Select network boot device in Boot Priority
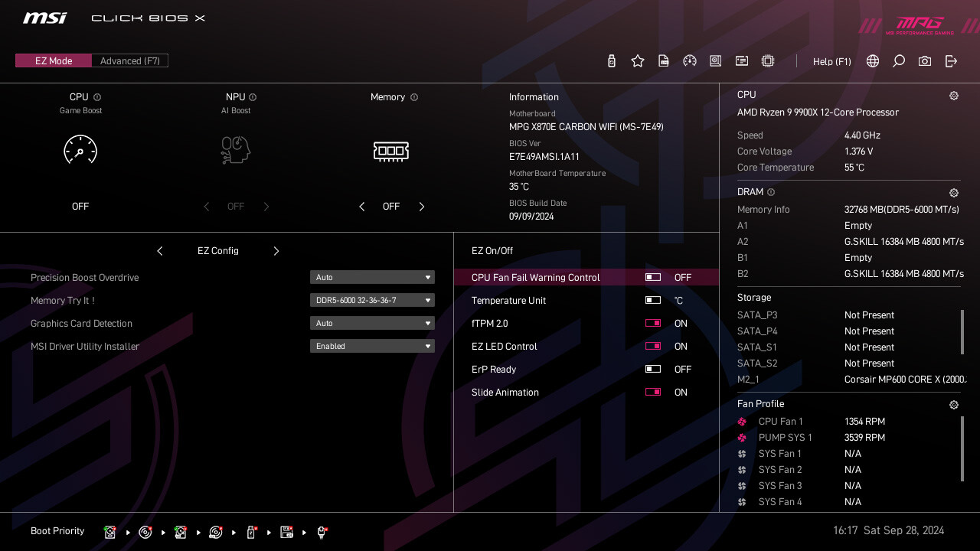The width and height of the screenshot is (980, 551). pos(322,532)
